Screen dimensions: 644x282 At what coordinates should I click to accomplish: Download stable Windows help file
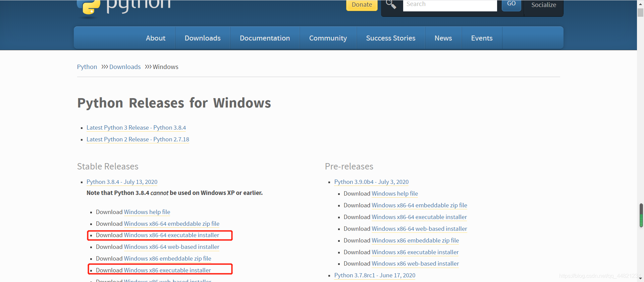(x=147, y=212)
